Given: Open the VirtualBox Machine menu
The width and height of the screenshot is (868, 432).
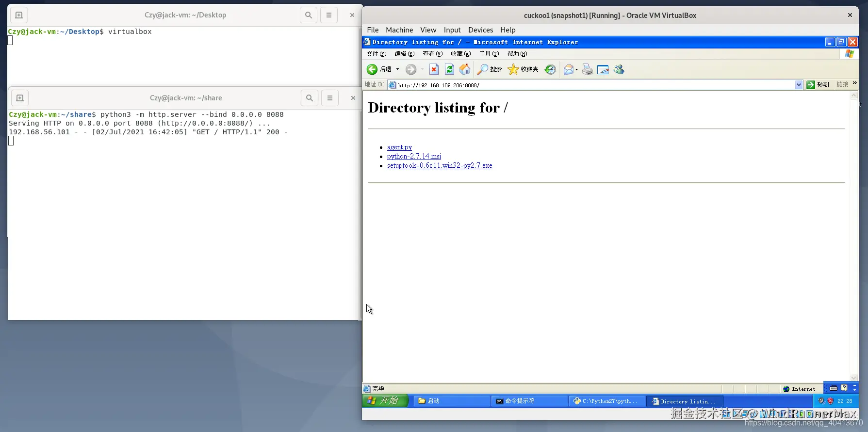Looking at the screenshot, I should tap(399, 30).
